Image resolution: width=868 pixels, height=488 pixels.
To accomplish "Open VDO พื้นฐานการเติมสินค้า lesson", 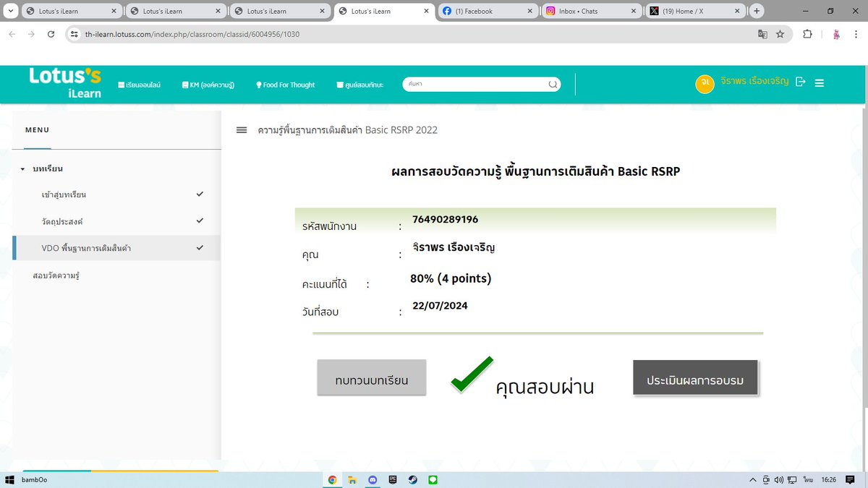I will click(x=86, y=248).
